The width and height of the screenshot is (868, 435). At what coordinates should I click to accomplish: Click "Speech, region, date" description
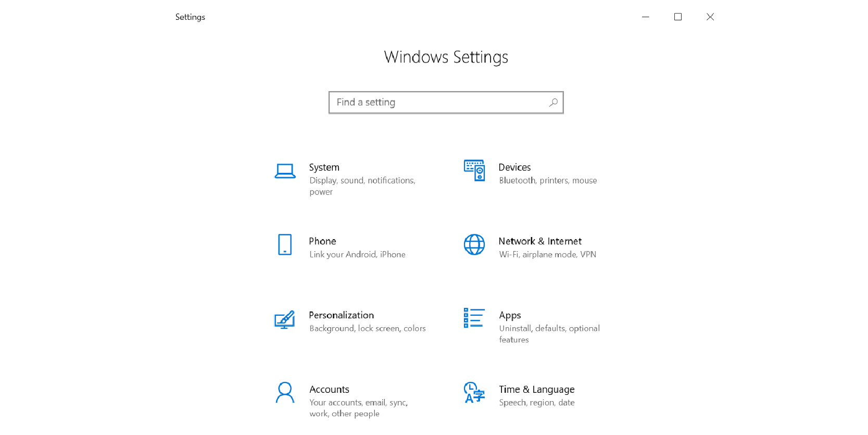click(x=537, y=403)
